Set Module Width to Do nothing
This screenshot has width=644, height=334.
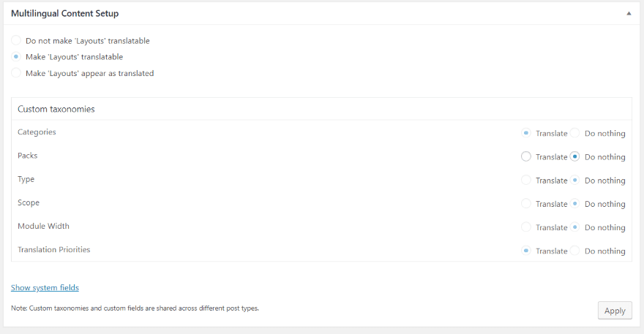tap(574, 227)
